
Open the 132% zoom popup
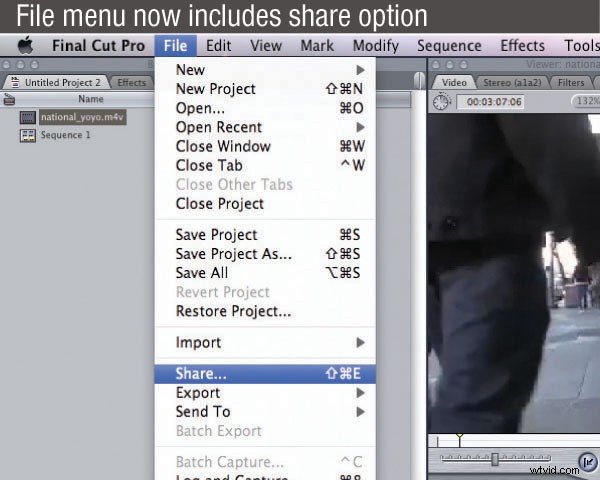585,101
